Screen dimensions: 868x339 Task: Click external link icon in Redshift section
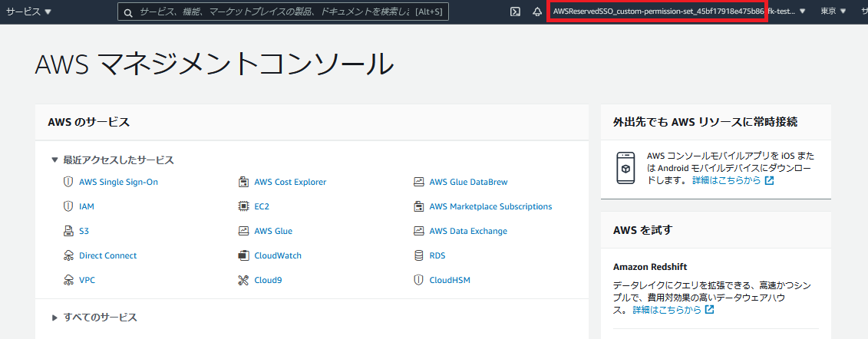tap(710, 310)
